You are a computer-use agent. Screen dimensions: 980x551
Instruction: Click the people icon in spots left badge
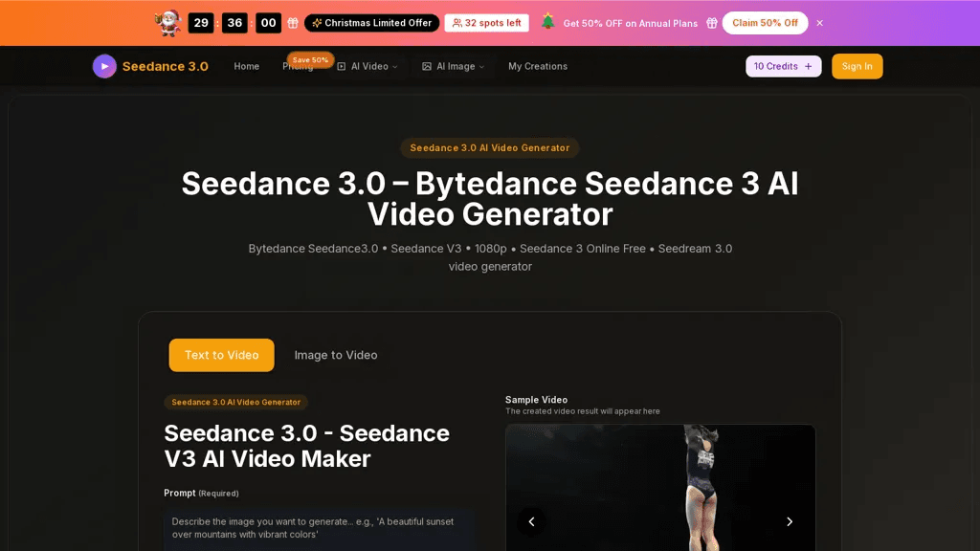(457, 23)
